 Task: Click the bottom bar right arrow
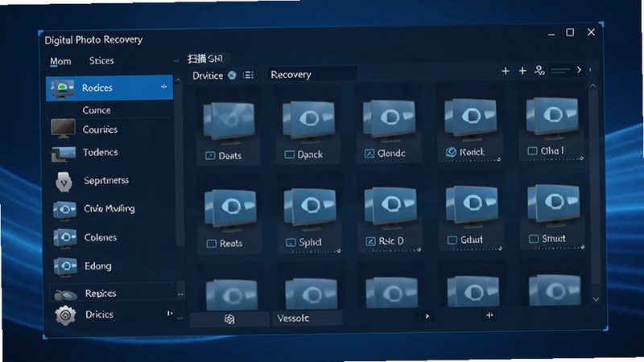(x=427, y=316)
